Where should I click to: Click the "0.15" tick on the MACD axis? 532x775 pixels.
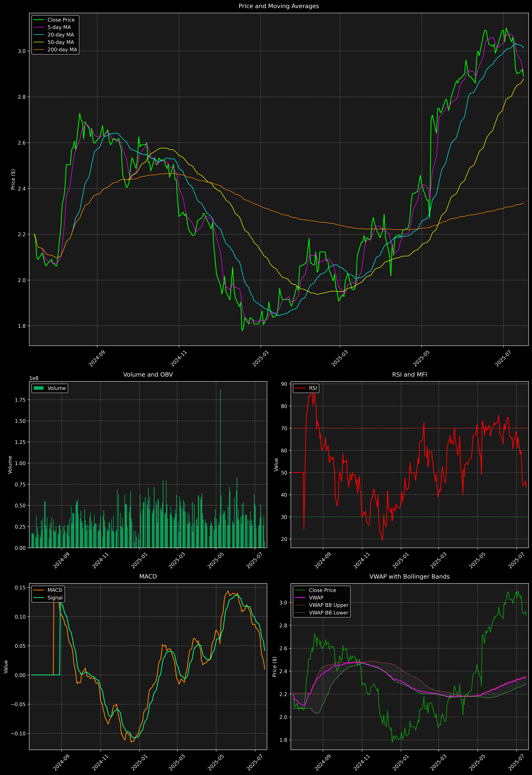(x=20, y=588)
